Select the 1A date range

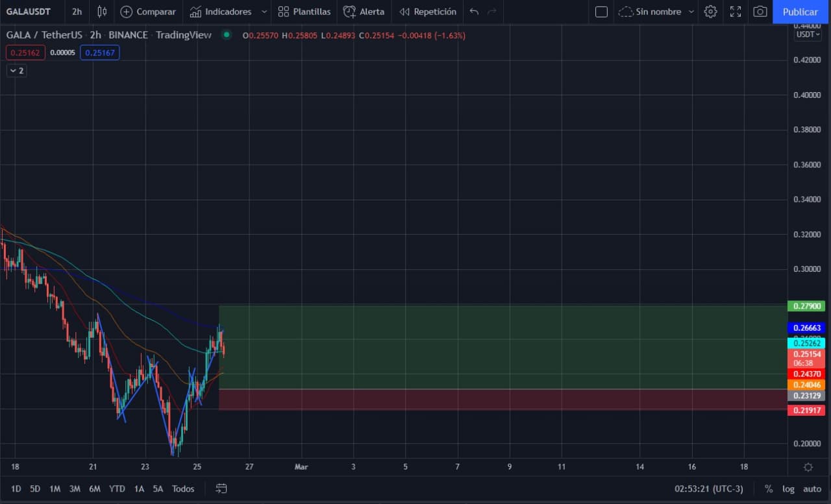[139, 488]
